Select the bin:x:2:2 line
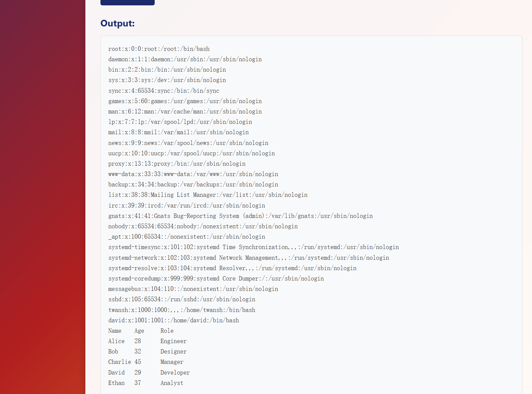This screenshot has height=394, width=532. tap(167, 70)
